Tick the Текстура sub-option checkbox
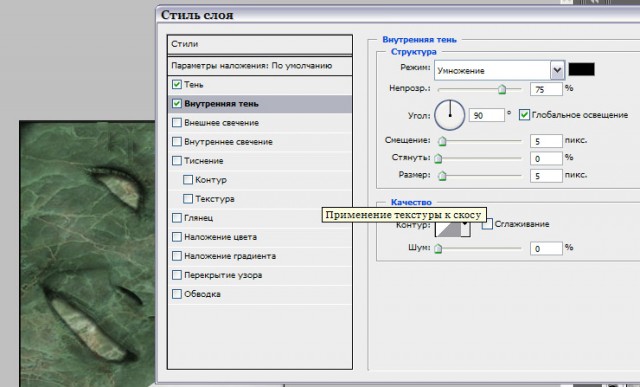The width and height of the screenshot is (640, 387). tap(188, 199)
